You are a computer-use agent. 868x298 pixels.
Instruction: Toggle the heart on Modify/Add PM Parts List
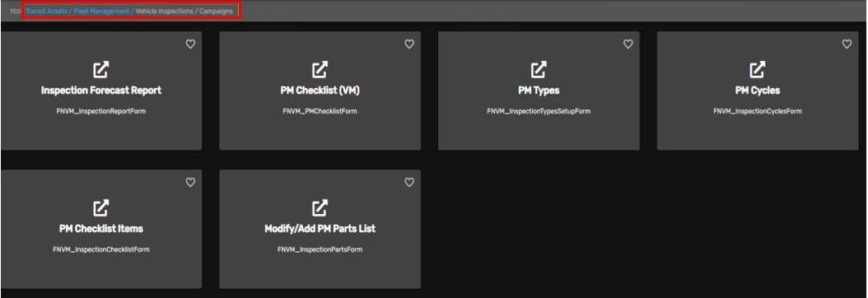point(409,183)
